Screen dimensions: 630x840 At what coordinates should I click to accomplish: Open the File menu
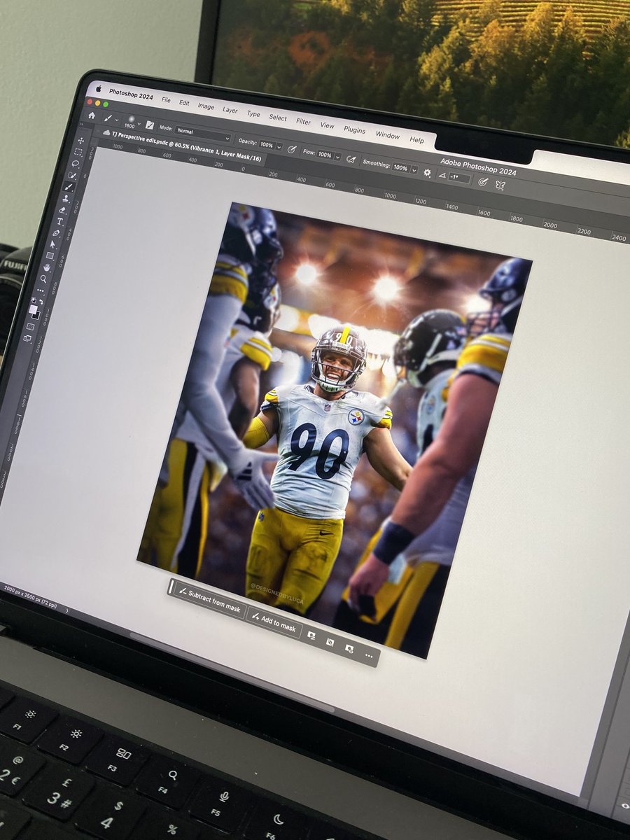pyautogui.click(x=166, y=99)
